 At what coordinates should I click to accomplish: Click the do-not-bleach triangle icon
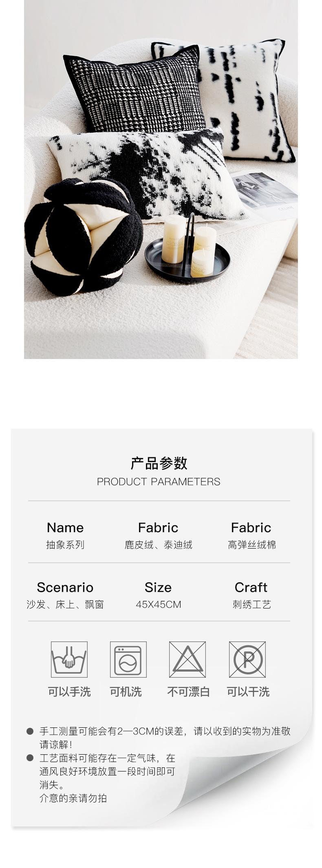point(187,659)
